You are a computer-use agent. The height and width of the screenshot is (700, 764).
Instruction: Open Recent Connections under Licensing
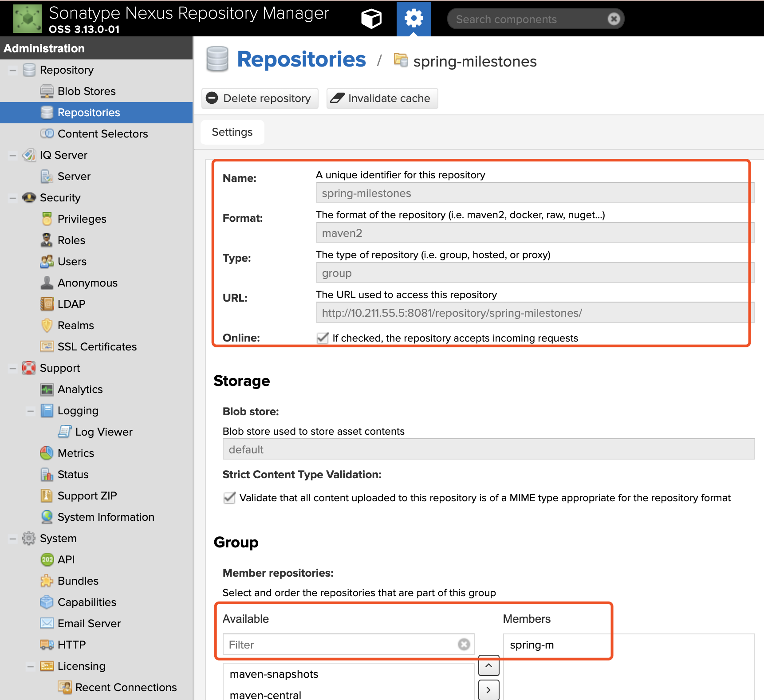coord(126,688)
